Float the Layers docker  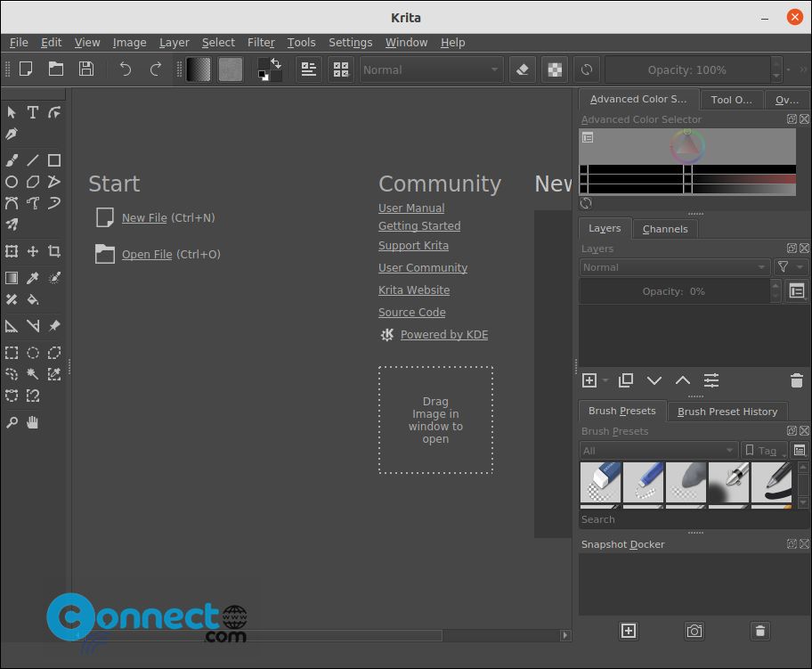point(792,249)
